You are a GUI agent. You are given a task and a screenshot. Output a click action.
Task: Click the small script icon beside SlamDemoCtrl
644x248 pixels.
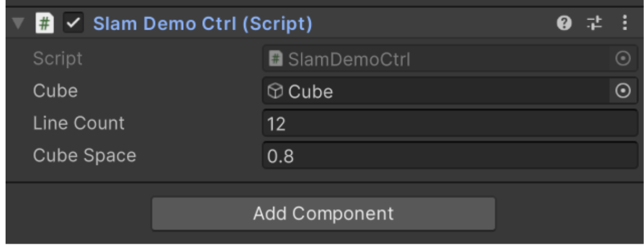276,59
